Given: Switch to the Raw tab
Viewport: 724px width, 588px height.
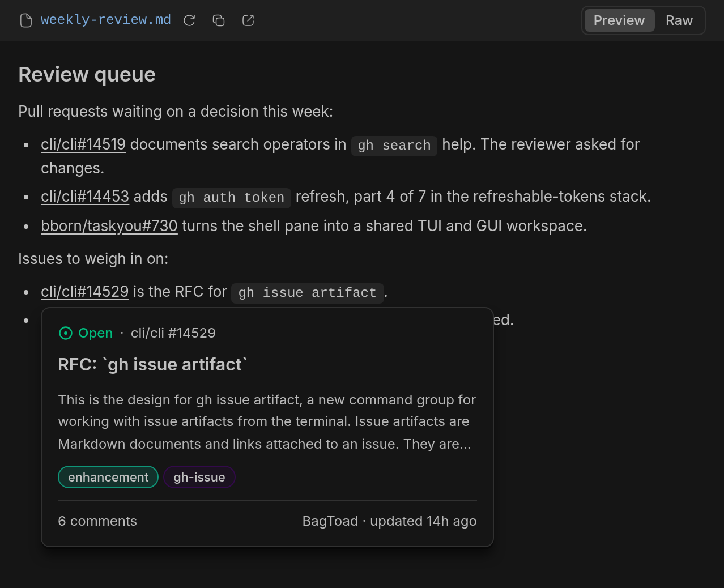Looking at the screenshot, I should [x=679, y=20].
